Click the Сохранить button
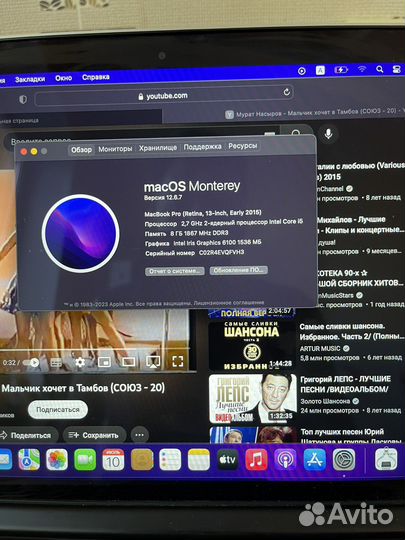This screenshot has width=405, height=540. tap(94, 435)
